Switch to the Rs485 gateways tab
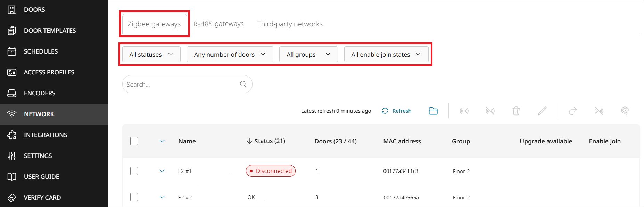 coord(218,24)
